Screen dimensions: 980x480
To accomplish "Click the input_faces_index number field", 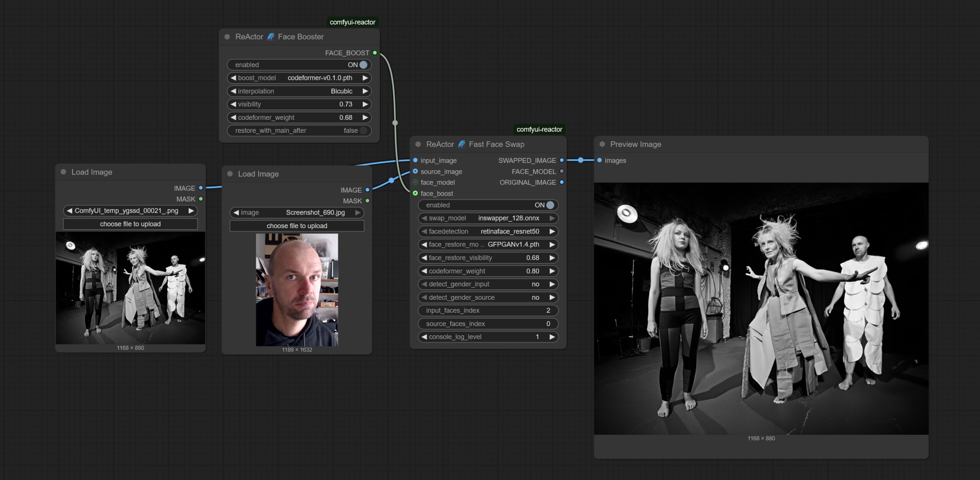I will [488, 310].
